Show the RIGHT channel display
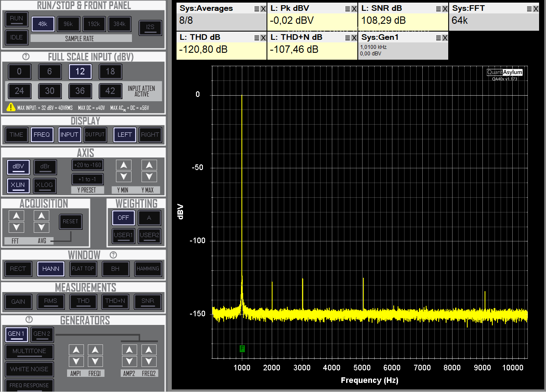The image size is (546, 392). pos(150,135)
